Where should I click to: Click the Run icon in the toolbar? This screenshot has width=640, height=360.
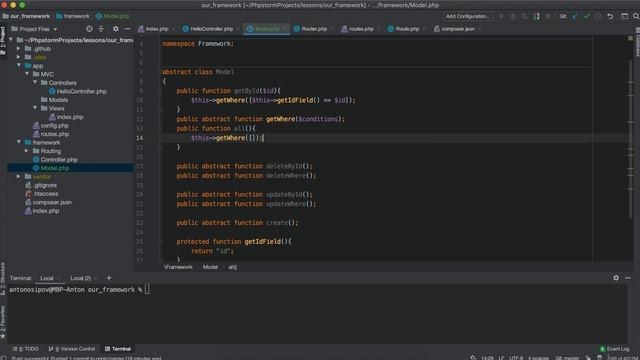501,16
